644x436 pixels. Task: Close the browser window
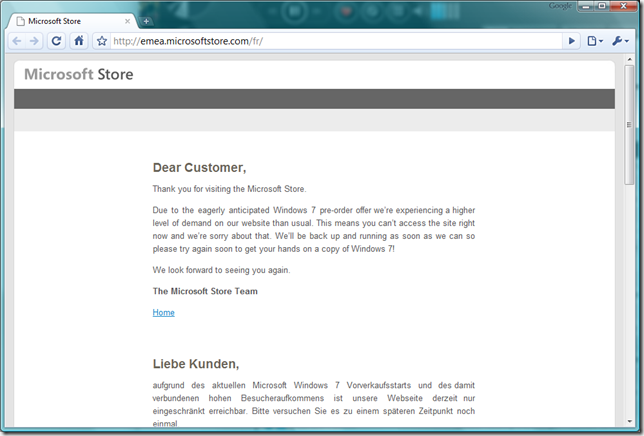623,6
